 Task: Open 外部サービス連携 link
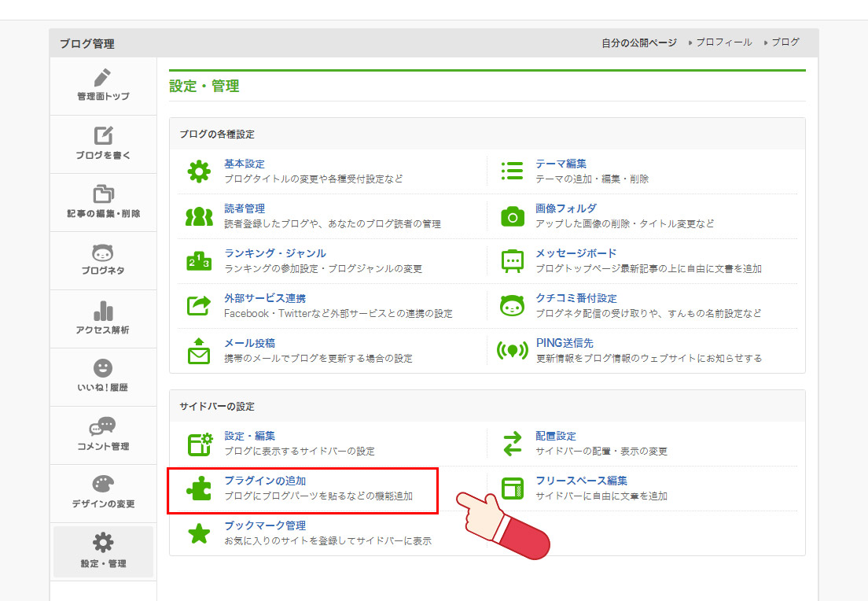coord(265,299)
